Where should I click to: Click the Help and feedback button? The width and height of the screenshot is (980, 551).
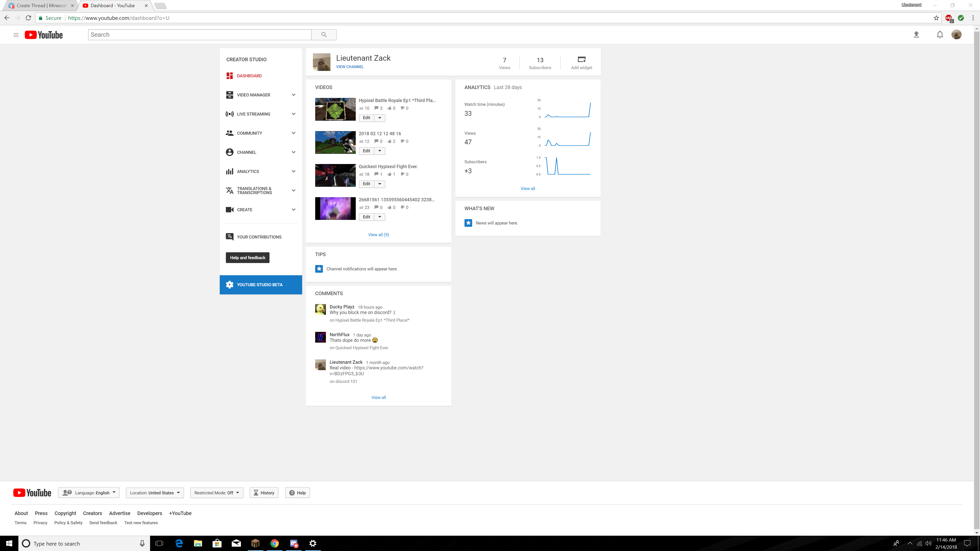point(247,258)
